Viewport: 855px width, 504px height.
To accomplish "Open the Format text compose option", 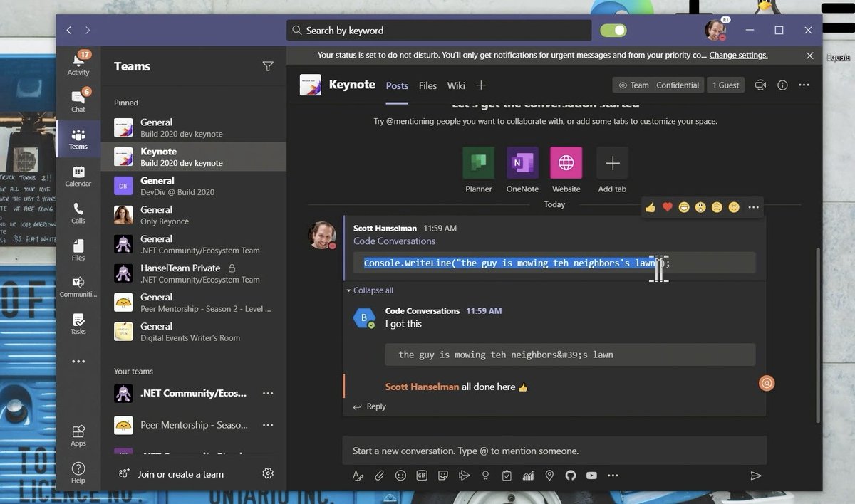I will pos(358,476).
